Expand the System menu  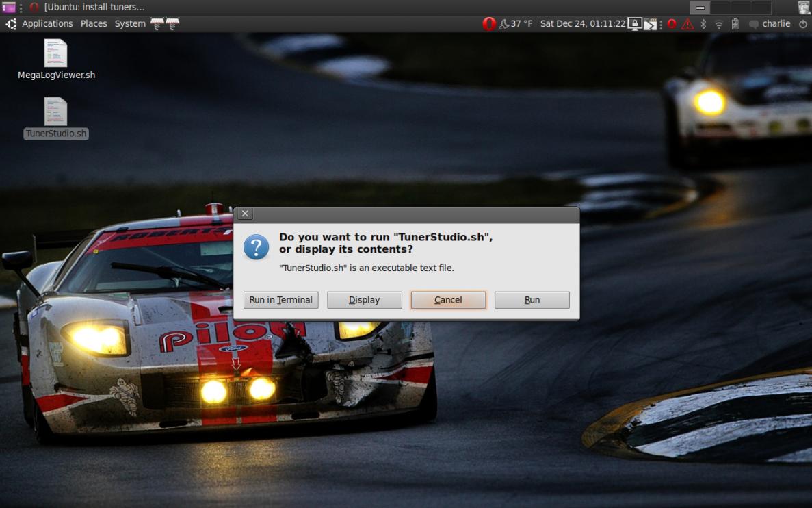click(130, 24)
